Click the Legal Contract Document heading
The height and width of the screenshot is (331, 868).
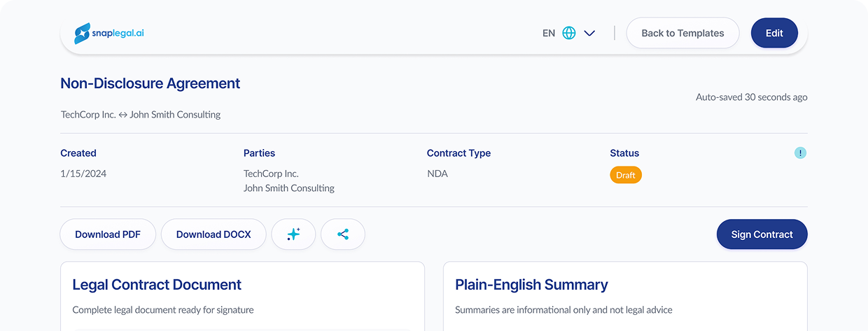(157, 285)
